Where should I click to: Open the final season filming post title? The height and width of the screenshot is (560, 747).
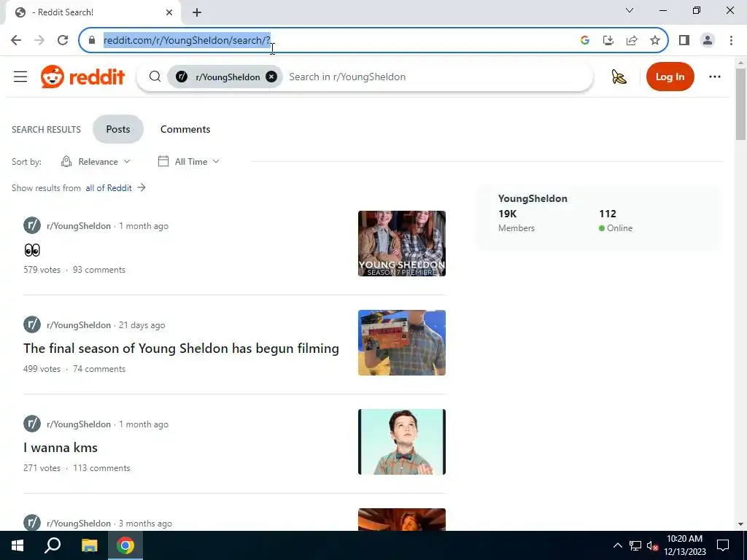click(x=181, y=348)
